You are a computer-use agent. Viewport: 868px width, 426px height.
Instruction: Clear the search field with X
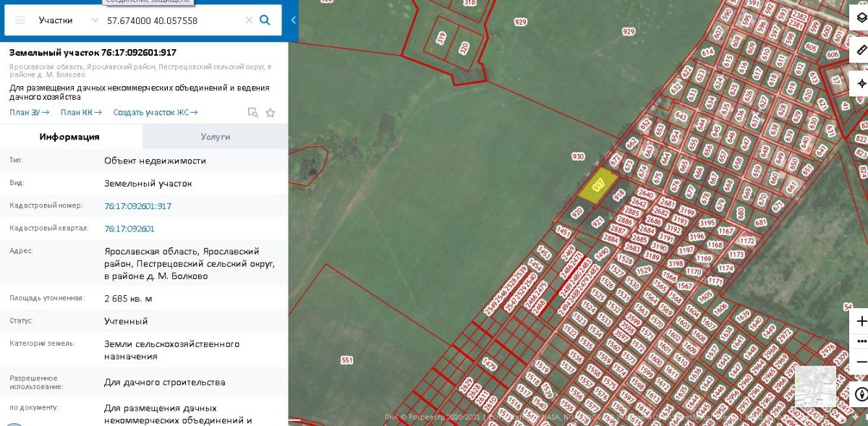coord(250,20)
